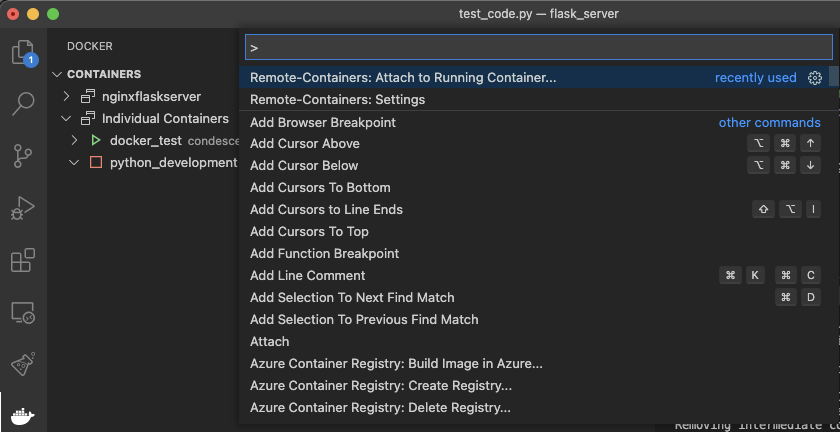Click the command list scrollbar thumb
This screenshot has width=840, height=432.
click(x=833, y=76)
